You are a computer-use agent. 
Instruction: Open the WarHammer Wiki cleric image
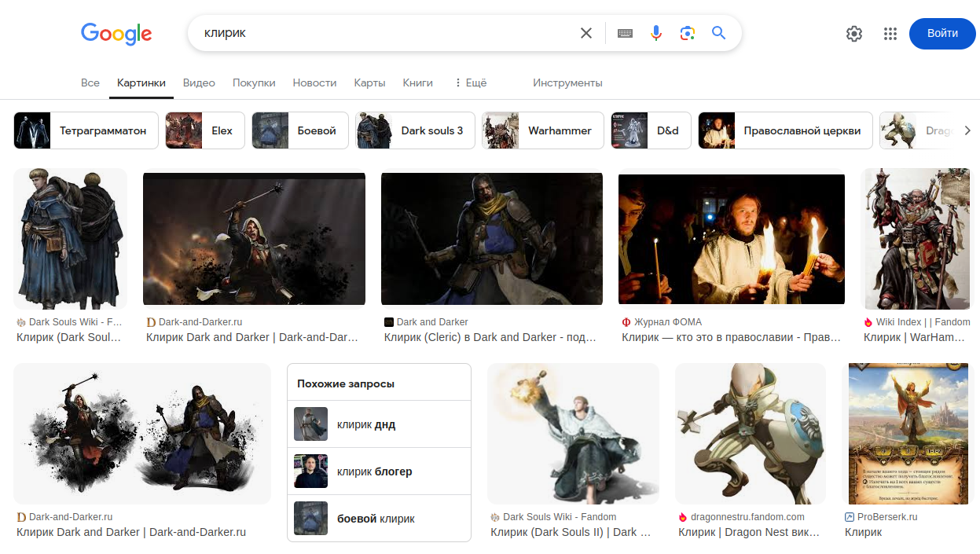(917, 239)
